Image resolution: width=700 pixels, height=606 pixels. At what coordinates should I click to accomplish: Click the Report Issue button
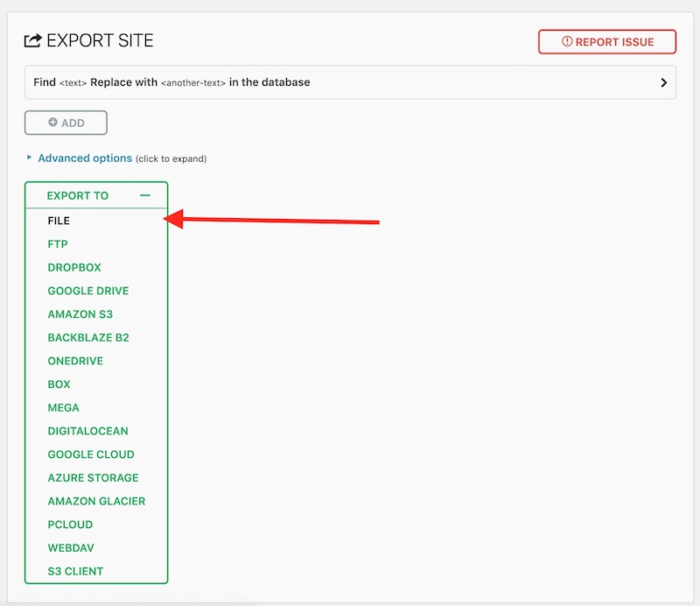606,42
